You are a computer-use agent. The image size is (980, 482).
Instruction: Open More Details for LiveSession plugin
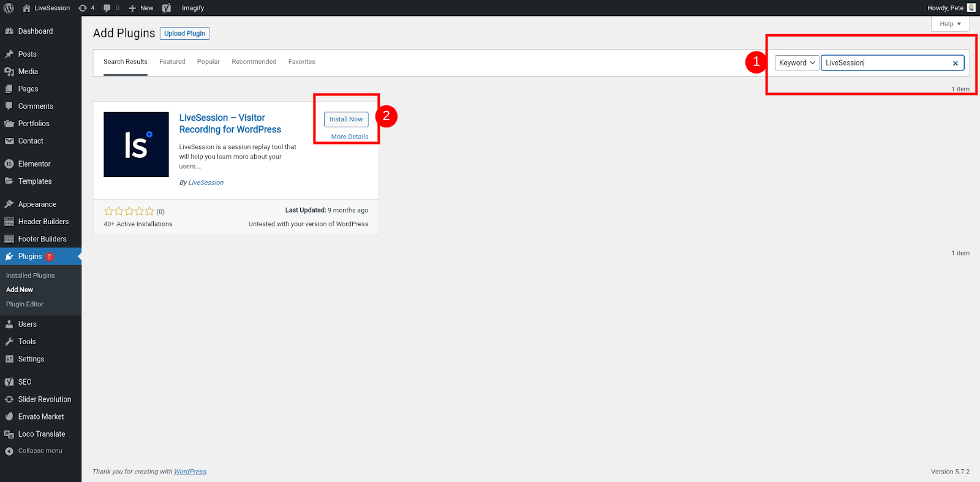[350, 137]
